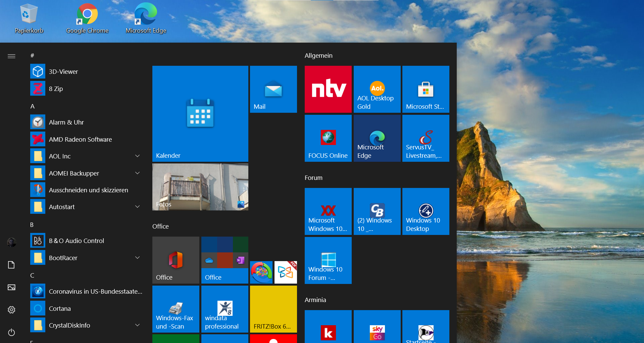The height and width of the screenshot is (343, 644).
Task: Launch Cortana from the app list
Action: (86, 308)
